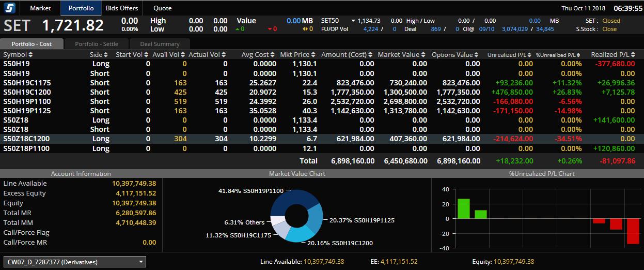Image resolution: width=644 pixels, height=270 pixels.
Task: Sort by Avg Cost column
Action: tap(259, 54)
